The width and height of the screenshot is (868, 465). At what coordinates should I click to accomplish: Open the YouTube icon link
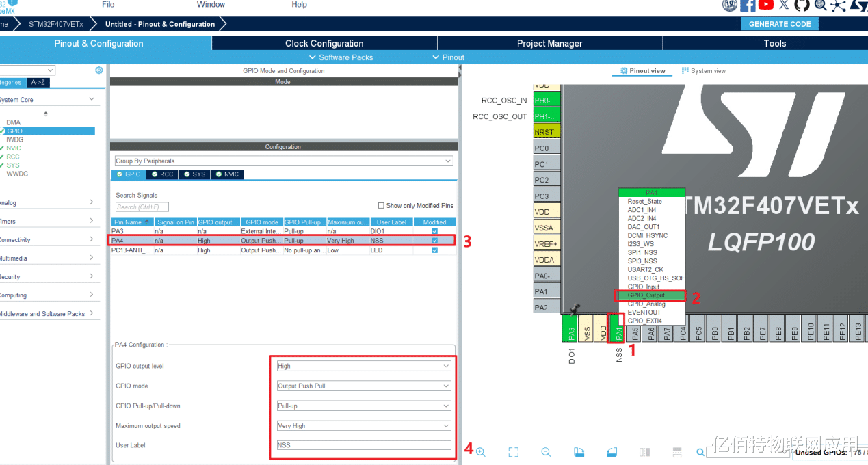click(766, 5)
